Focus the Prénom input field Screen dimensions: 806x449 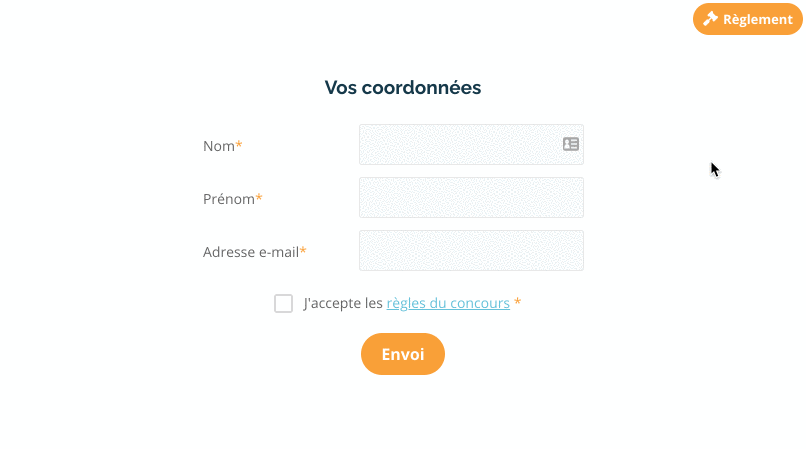pos(471,197)
